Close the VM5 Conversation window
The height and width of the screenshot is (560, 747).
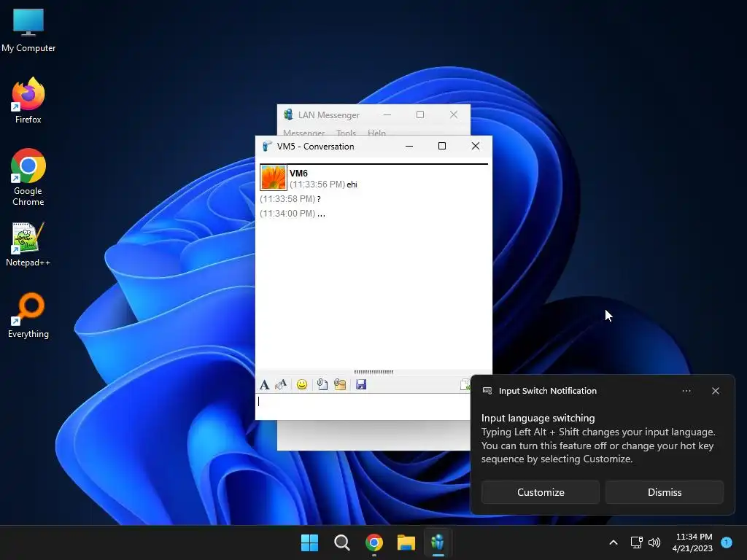tap(476, 146)
